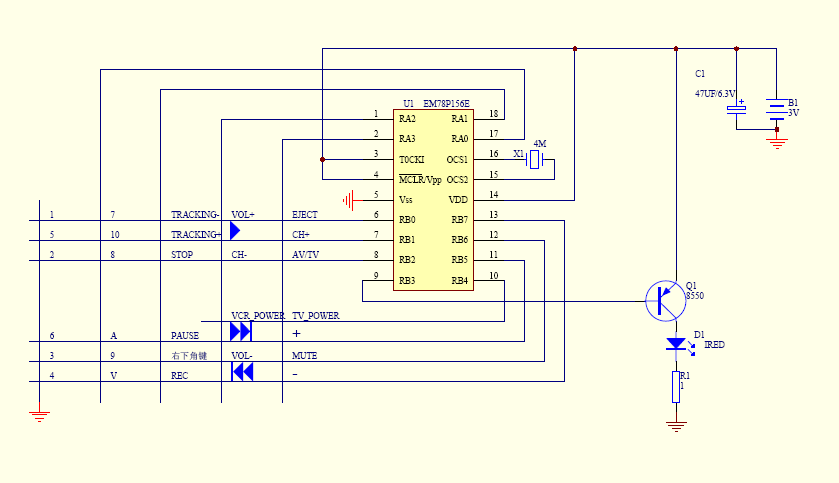
Task: Select the IRED label next to D1
Action: [x=714, y=344]
